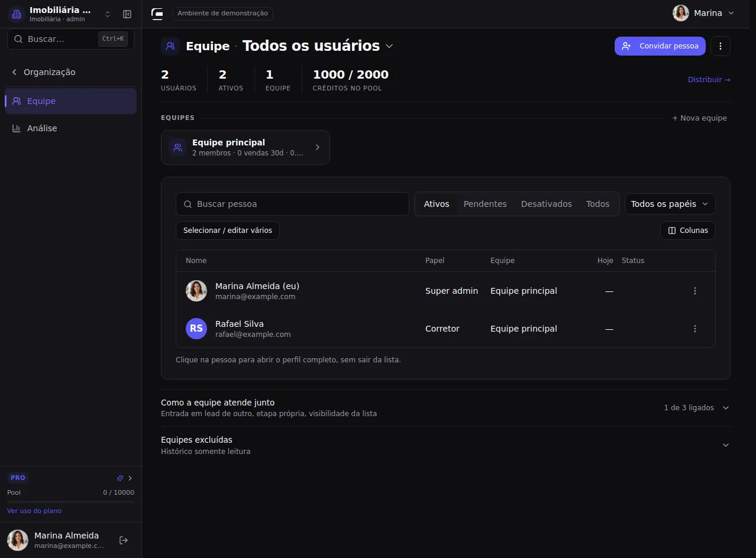Image resolution: width=756 pixels, height=558 pixels.
Task: Click Selecionar / editar vários button
Action: click(228, 231)
